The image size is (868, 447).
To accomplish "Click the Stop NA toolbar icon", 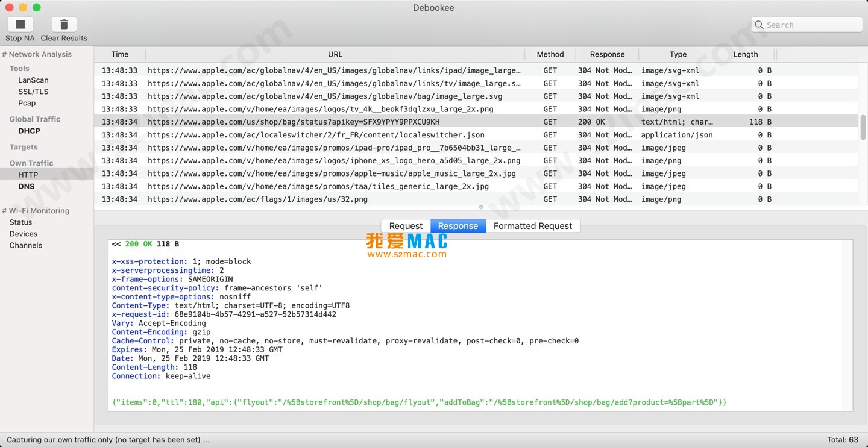I will coord(20,23).
